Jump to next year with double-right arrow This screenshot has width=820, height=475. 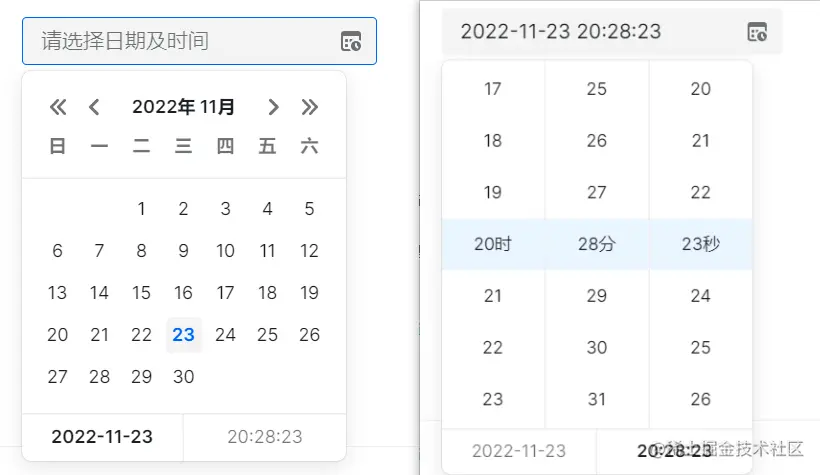310,107
